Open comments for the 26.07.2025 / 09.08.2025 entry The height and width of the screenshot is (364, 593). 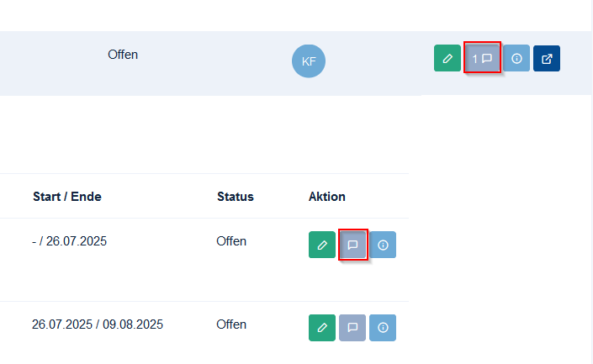(x=352, y=328)
